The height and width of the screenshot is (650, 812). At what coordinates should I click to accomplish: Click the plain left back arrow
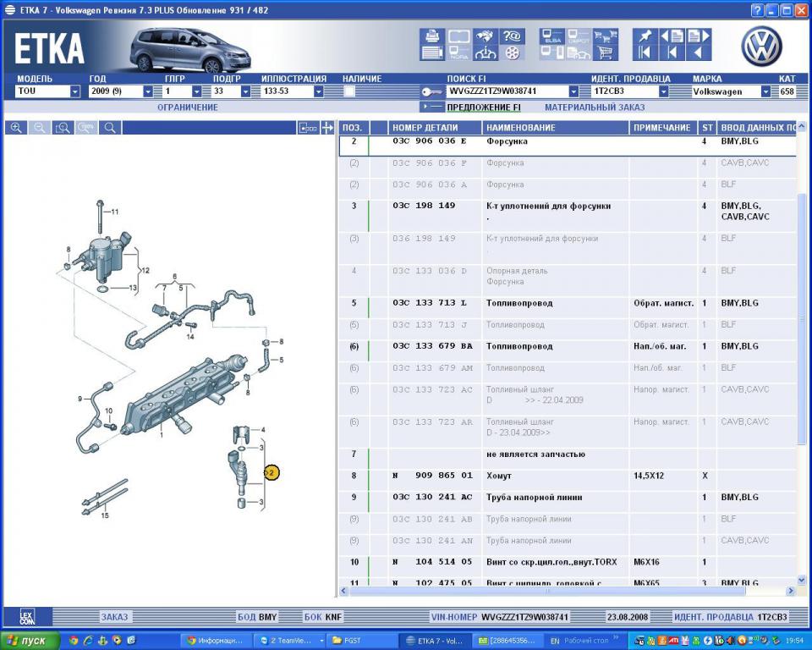698,52
